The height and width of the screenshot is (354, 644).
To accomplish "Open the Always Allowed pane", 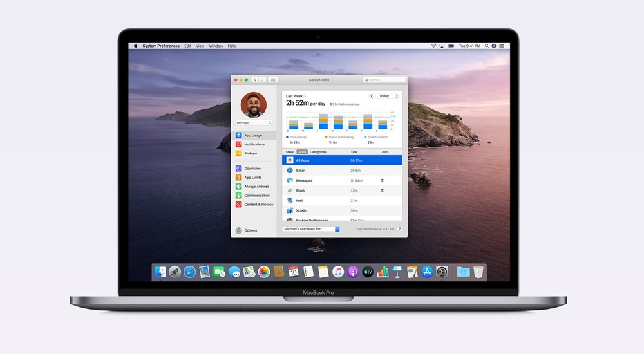I will (256, 187).
